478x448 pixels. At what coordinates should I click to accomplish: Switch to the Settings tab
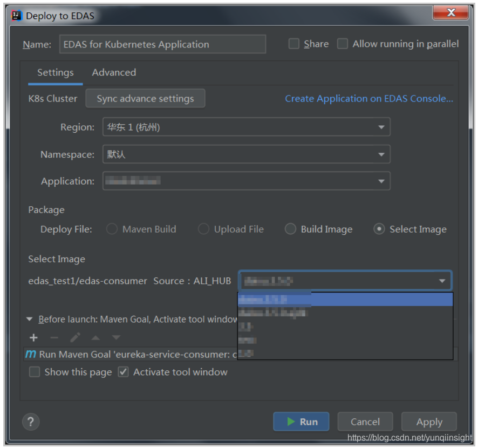point(56,72)
